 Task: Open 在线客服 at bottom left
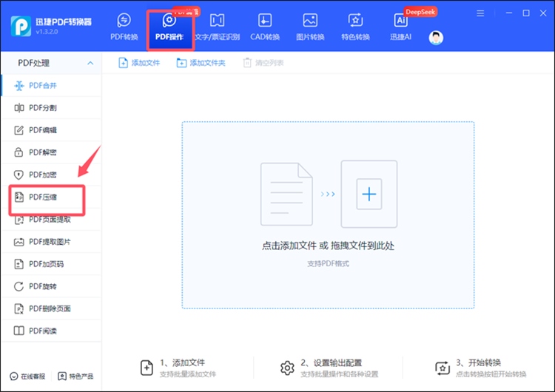(x=27, y=376)
